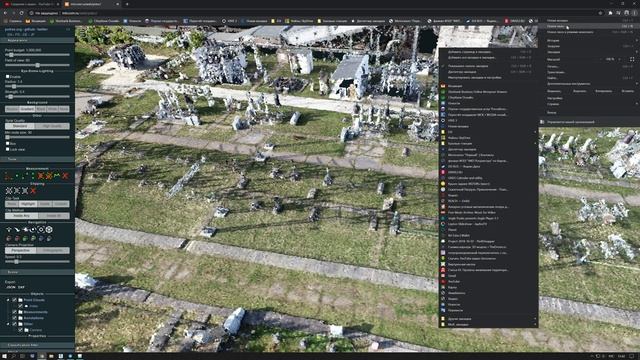Select the height profile tool
Image resolution: width=640 pixels, height=360 pixels.
tap(57, 176)
